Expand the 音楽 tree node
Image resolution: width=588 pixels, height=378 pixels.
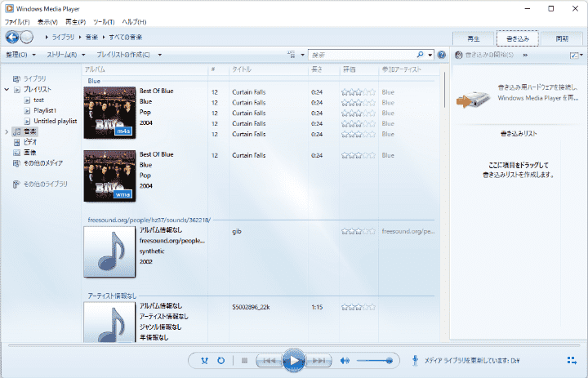point(7,131)
